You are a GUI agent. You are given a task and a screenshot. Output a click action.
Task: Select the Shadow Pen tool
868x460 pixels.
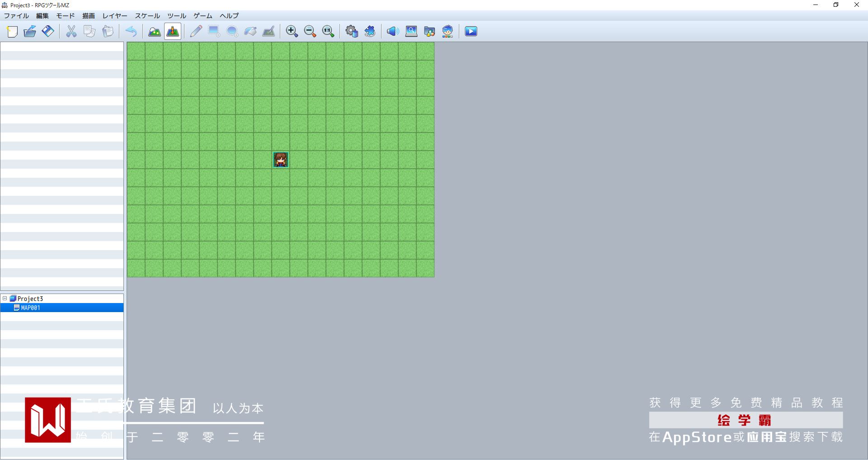coord(269,31)
